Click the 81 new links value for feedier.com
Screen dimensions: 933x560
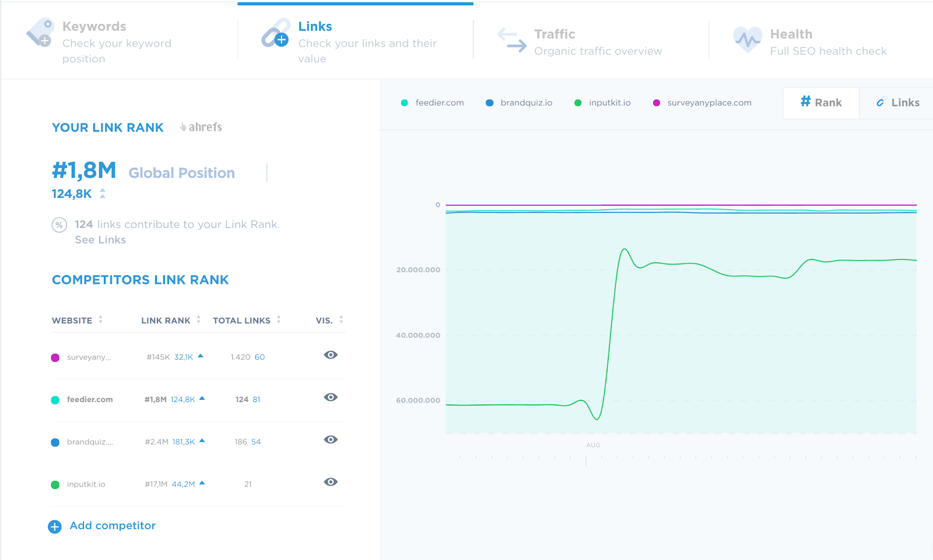coord(257,400)
